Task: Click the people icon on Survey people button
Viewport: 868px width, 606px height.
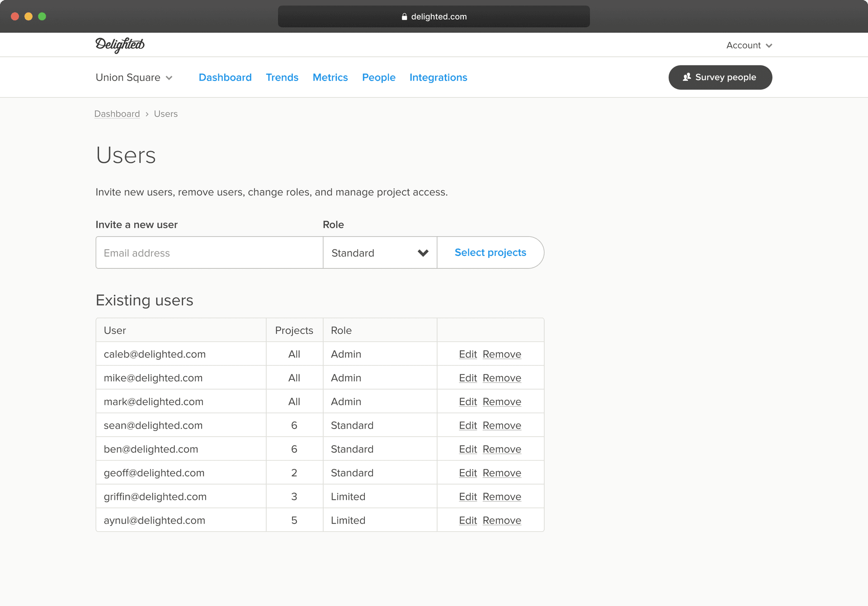Action: [687, 77]
